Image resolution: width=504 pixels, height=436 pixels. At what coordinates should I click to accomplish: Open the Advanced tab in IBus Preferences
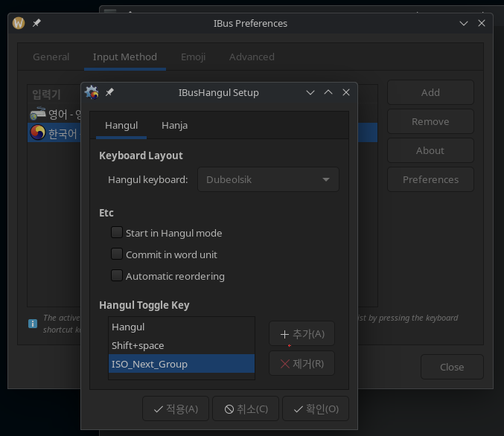click(252, 57)
